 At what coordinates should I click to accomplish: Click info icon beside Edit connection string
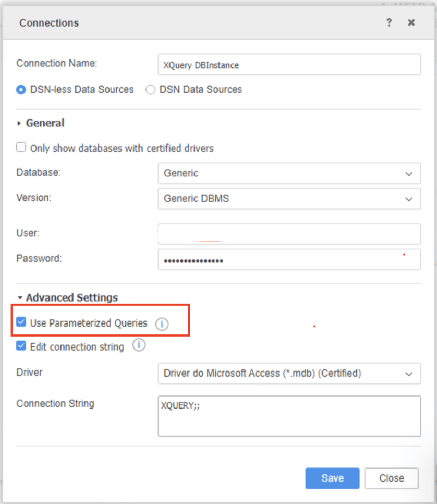coord(139,345)
